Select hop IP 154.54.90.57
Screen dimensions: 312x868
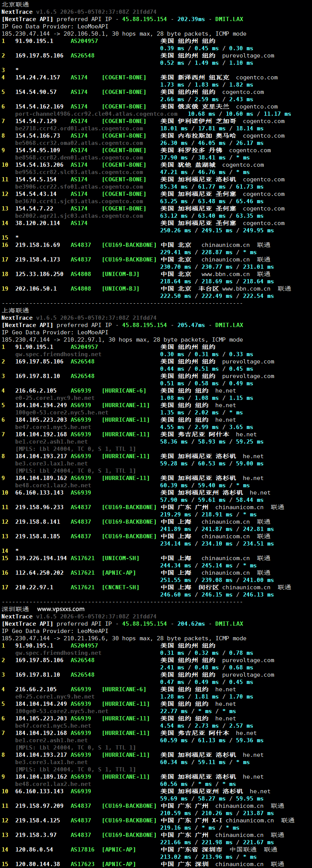tap(36, 92)
